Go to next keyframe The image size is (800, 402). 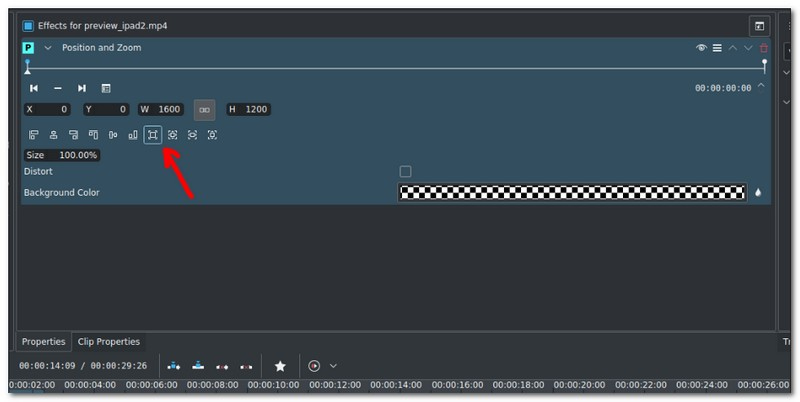tap(82, 88)
